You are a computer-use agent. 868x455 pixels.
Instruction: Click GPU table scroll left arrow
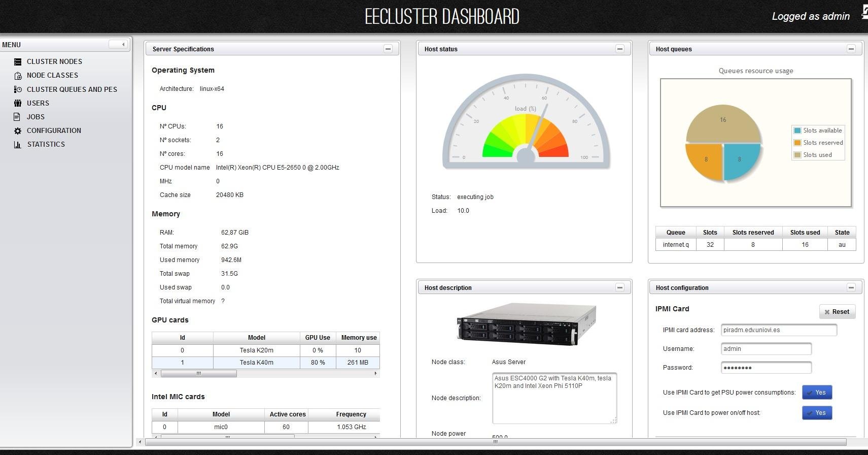[x=155, y=373]
